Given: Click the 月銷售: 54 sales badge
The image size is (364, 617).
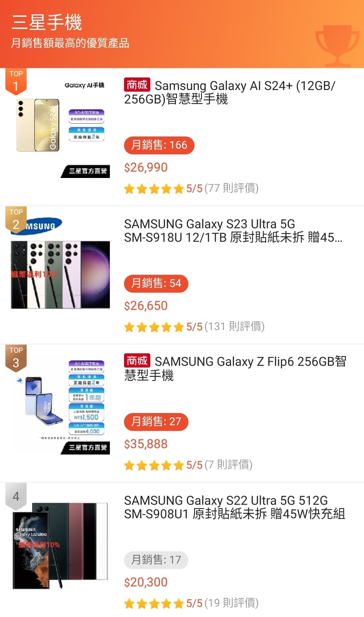Looking at the screenshot, I should (156, 283).
